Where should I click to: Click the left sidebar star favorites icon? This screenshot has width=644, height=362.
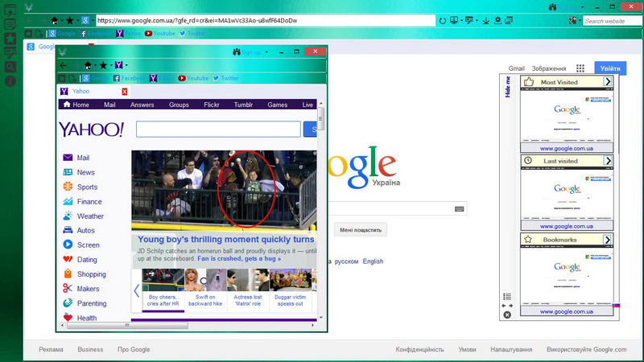pos(10,39)
